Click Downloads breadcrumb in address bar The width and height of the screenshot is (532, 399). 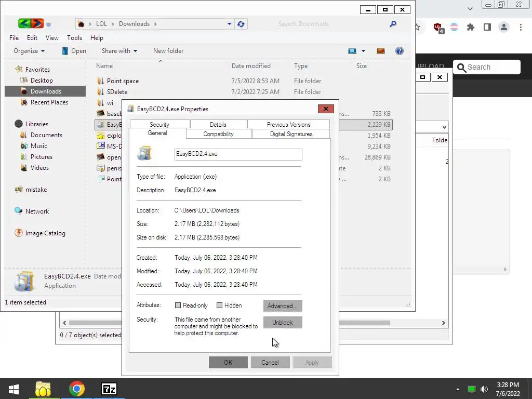point(134,24)
